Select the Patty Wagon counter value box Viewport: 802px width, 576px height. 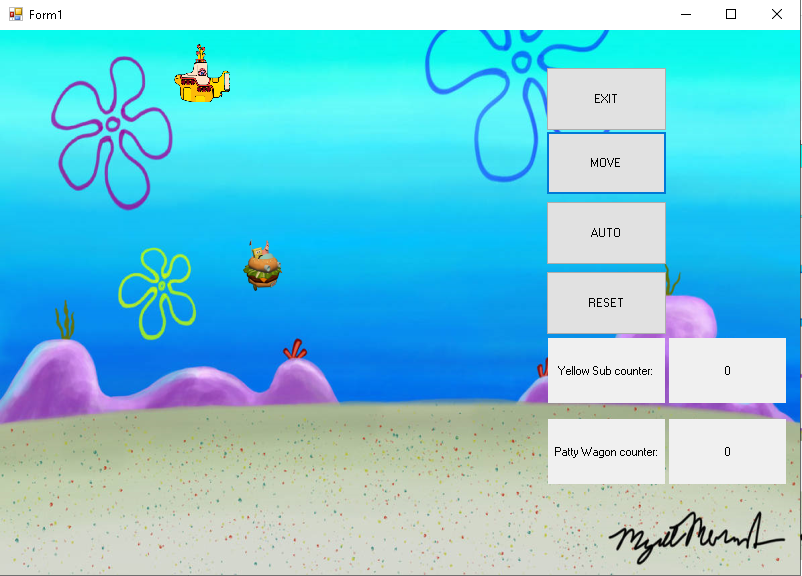click(727, 452)
